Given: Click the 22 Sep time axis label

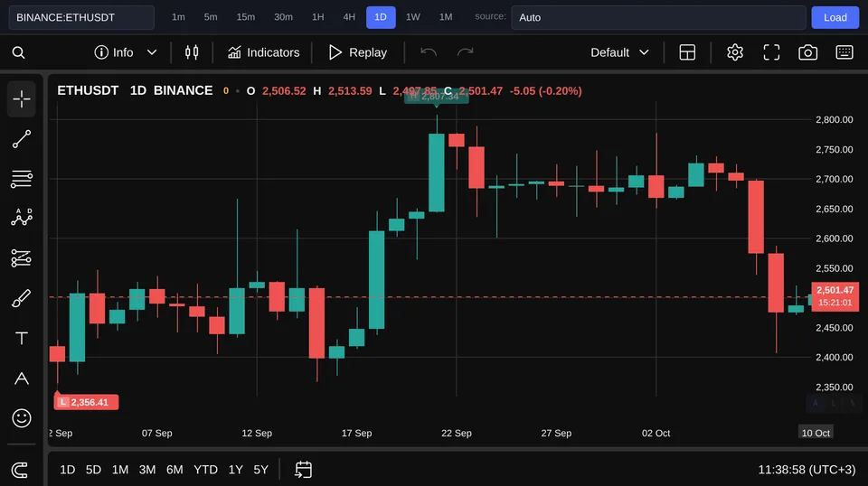Looking at the screenshot, I should [456, 433].
